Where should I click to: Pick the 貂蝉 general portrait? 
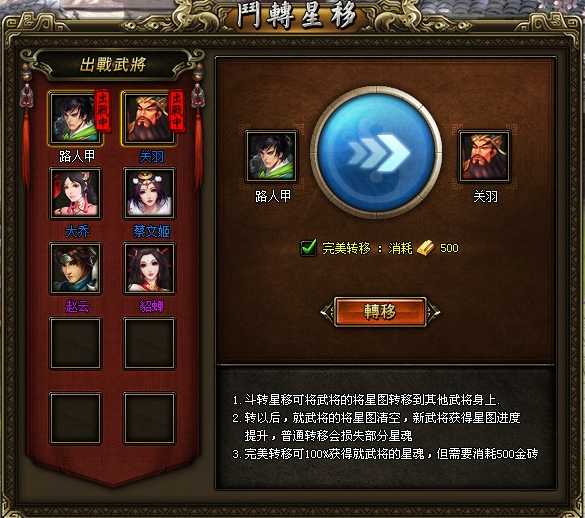click(149, 268)
